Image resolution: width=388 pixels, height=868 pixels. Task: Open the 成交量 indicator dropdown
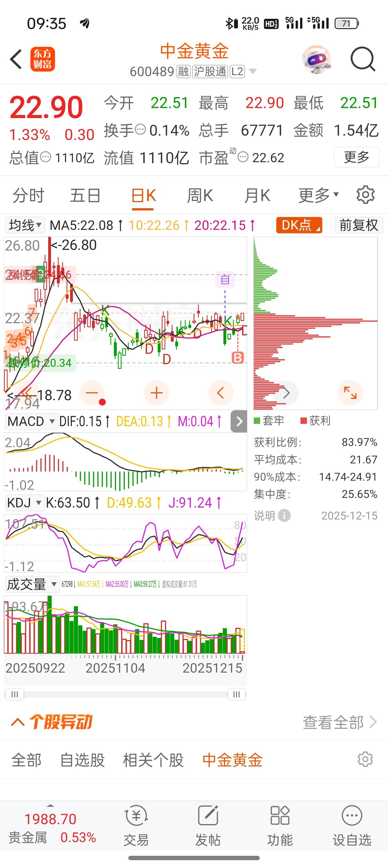click(32, 584)
